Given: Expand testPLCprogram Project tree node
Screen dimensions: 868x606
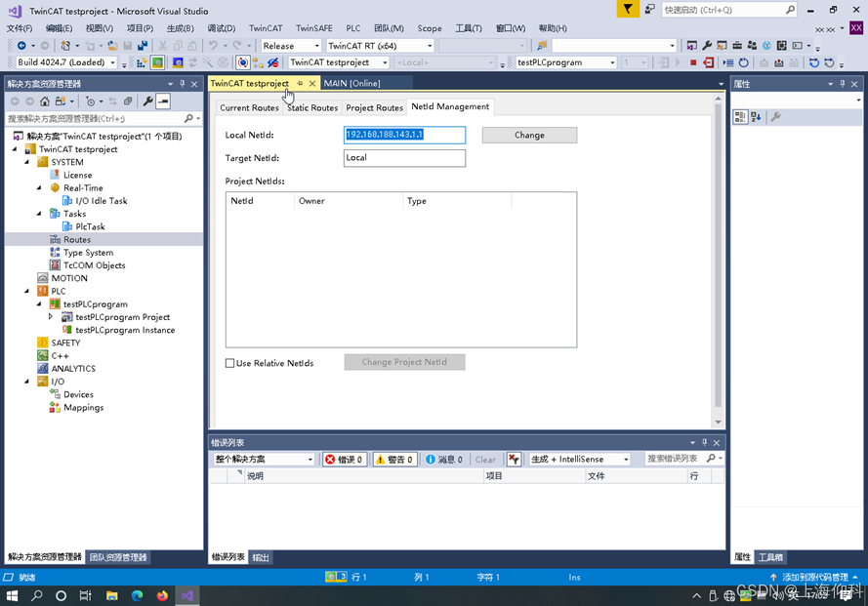Looking at the screenshot, I should pos(51,317).
